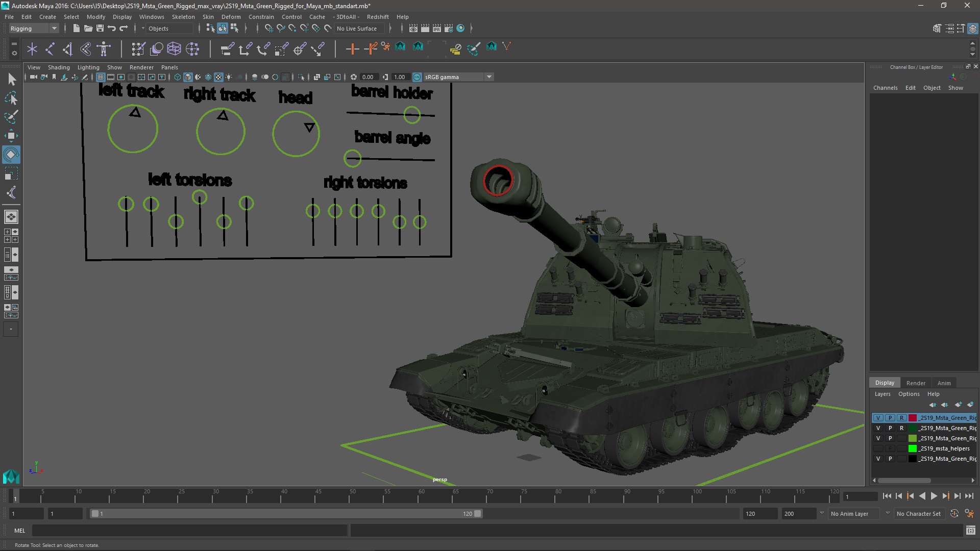Click the Create Lattice shelf icon
The height and width of the screenshot is (551, 980).
pyautogui.click(x=174, y=49)
